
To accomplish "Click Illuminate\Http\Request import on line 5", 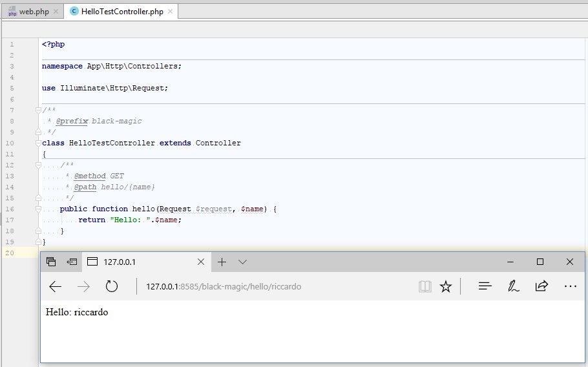I will [112, 88].
